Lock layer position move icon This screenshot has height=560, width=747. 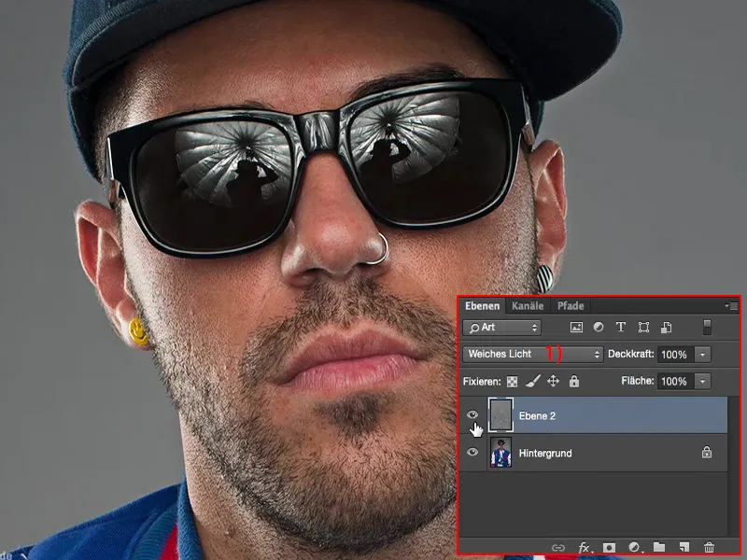[553, 381]
